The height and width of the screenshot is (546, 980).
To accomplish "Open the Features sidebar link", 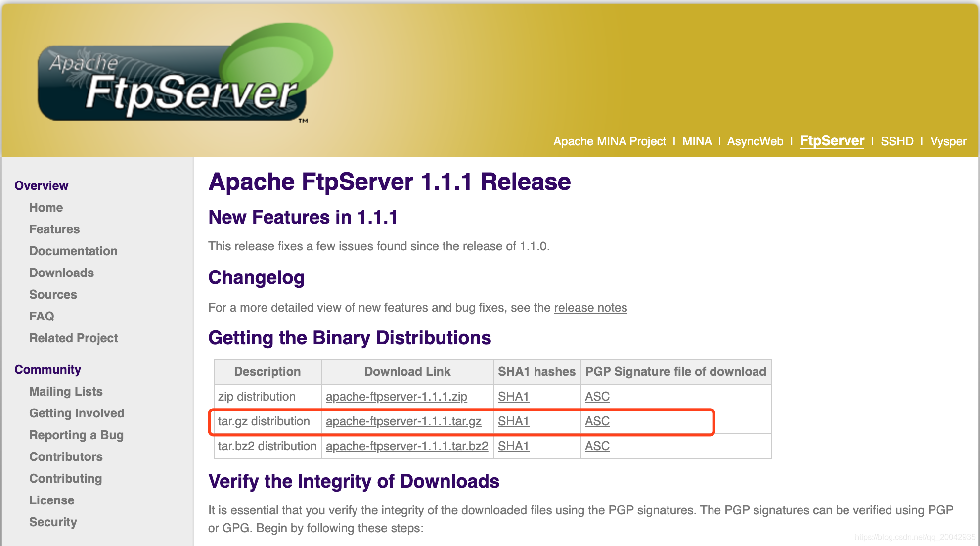I will click(x=54, y=229).
